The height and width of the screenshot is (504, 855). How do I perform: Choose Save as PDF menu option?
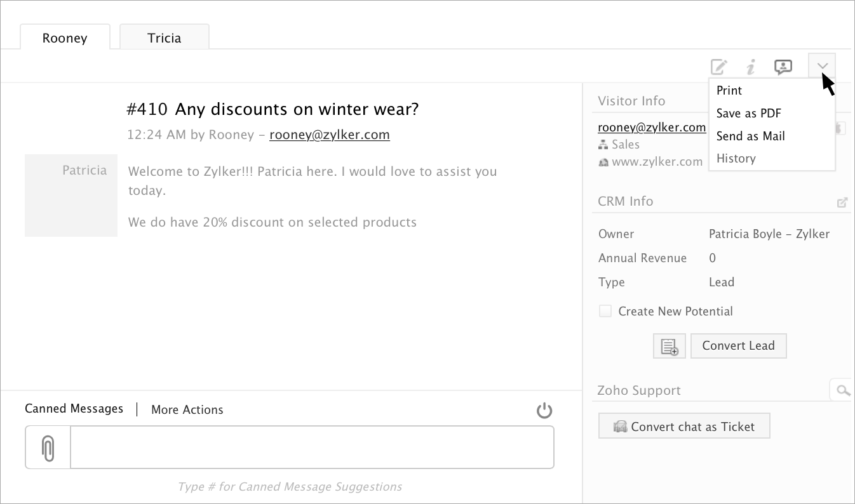[x=749, y=114]
